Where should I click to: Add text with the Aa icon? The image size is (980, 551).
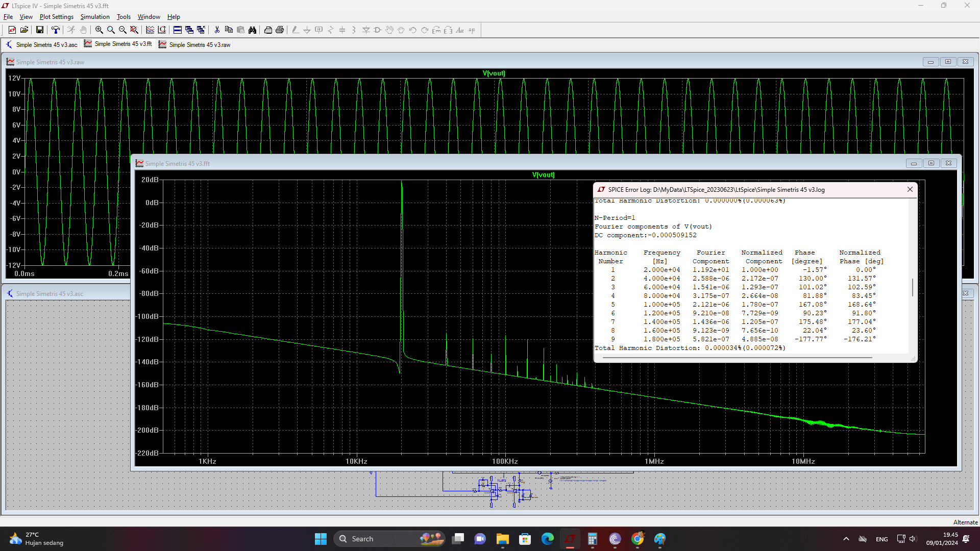tap(460, 30)
